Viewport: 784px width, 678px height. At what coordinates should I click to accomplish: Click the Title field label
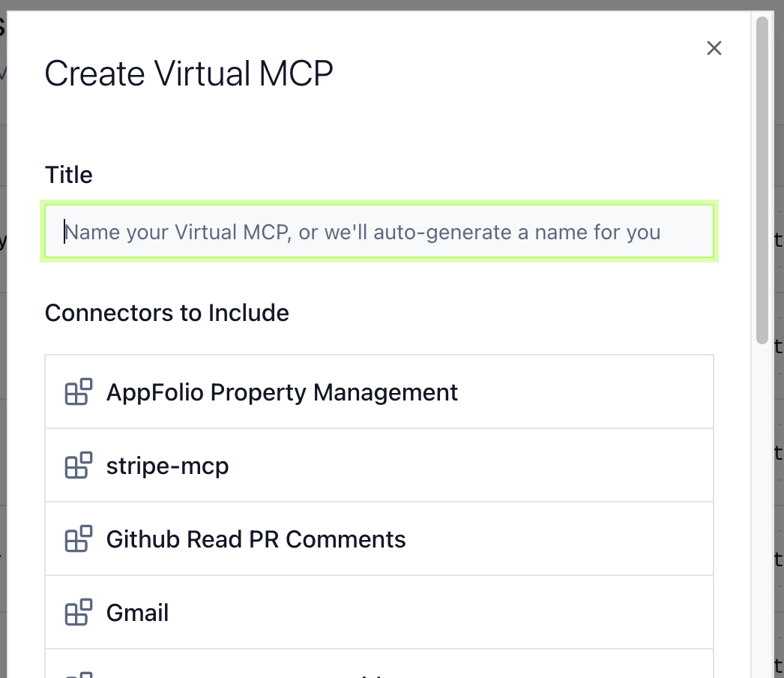(x=68, y=175)
